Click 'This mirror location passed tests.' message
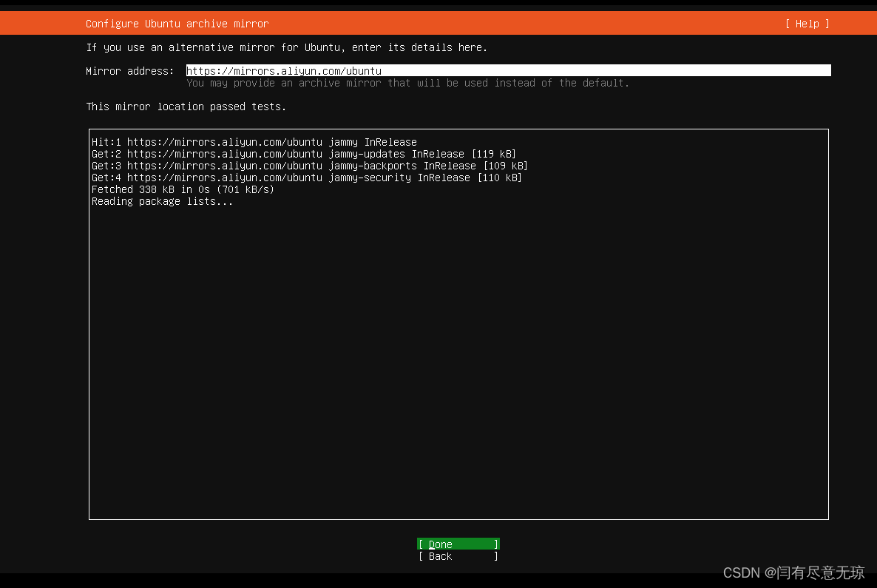 click(x=186, y=107)
